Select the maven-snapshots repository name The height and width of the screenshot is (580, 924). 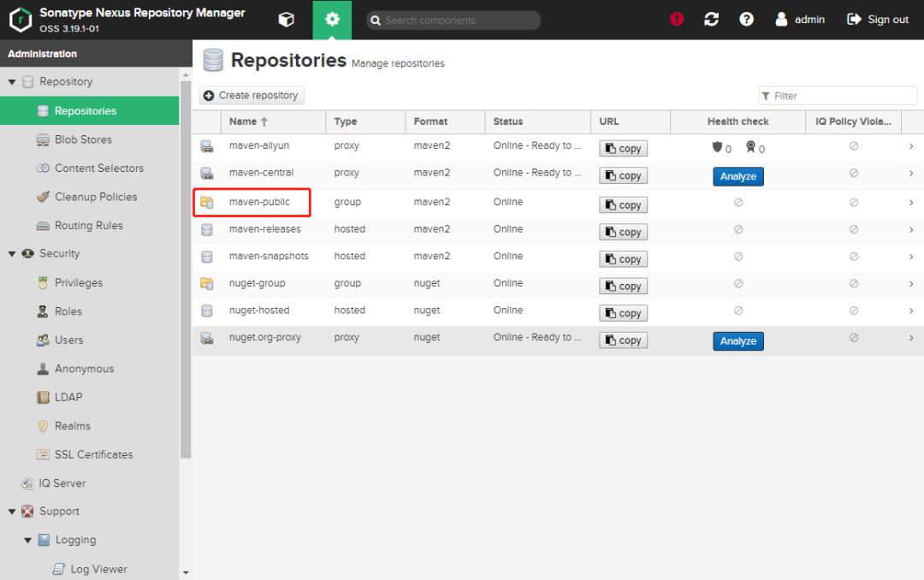269,257
